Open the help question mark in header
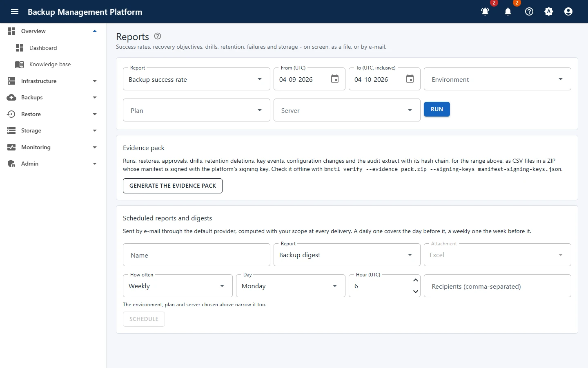 click(x=529, y=11)
